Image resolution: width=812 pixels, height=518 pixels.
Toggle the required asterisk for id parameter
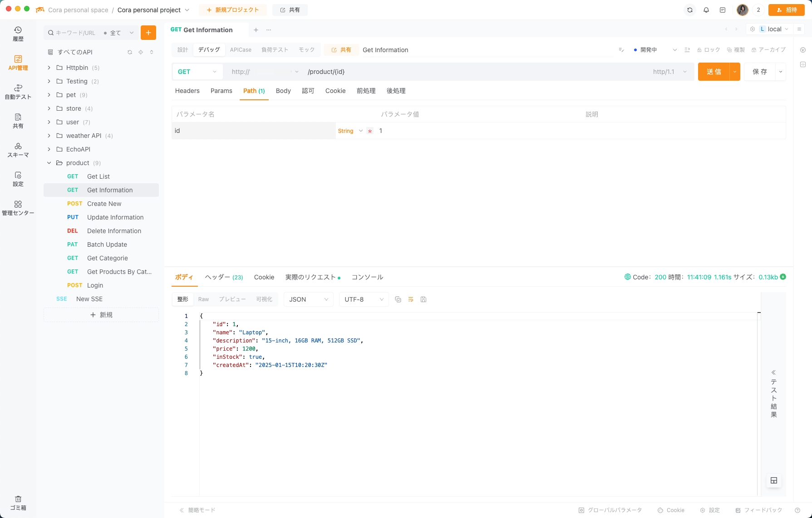point(370,131)
